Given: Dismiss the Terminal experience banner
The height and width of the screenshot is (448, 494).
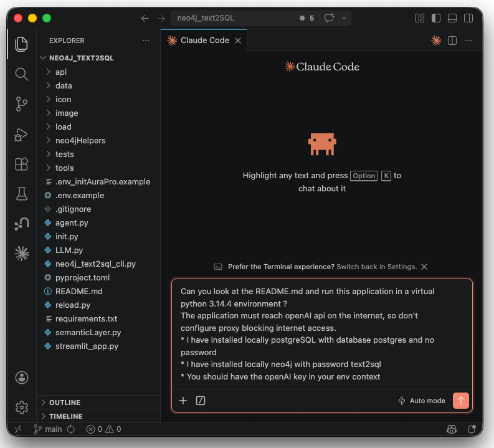Looking at the screenshot, I should pos(424,267).
